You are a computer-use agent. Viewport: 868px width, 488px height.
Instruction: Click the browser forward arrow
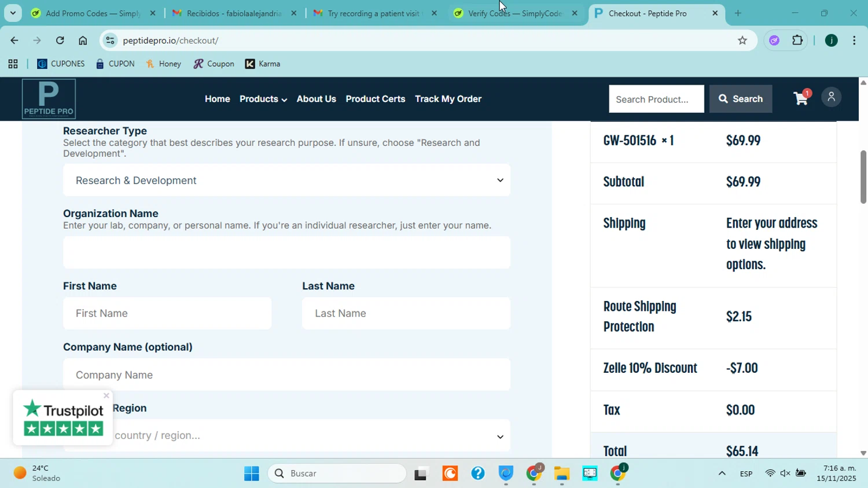click(37, 41)
